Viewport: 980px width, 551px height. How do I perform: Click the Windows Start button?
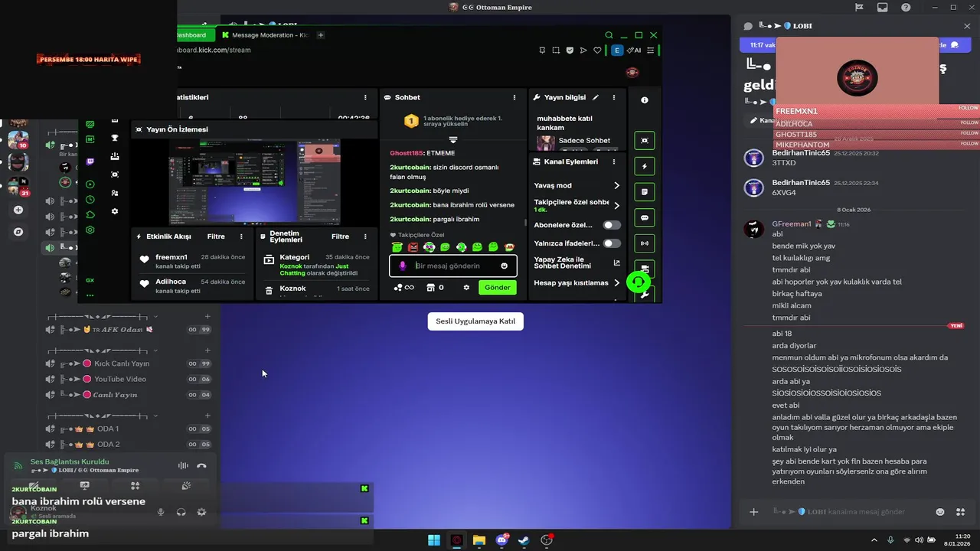tap(434, 540)
